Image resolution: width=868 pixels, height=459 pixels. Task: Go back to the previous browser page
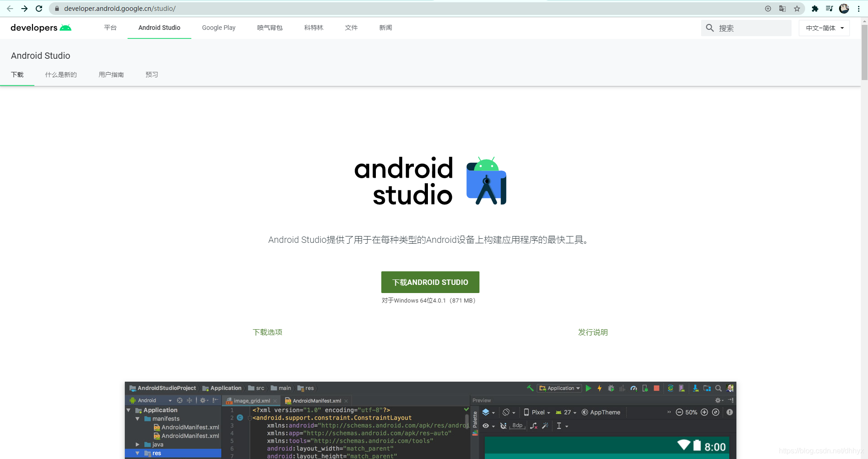[10, 9]
